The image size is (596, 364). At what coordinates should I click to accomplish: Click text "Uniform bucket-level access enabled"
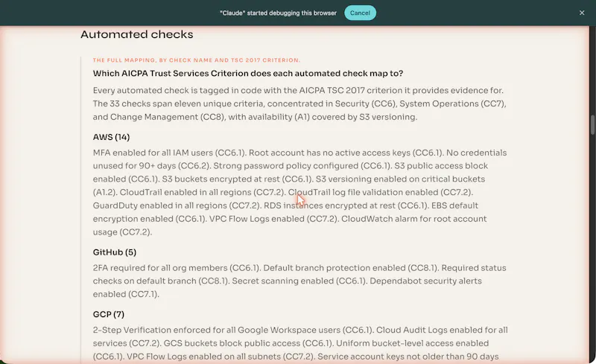[x=413, y=343]
